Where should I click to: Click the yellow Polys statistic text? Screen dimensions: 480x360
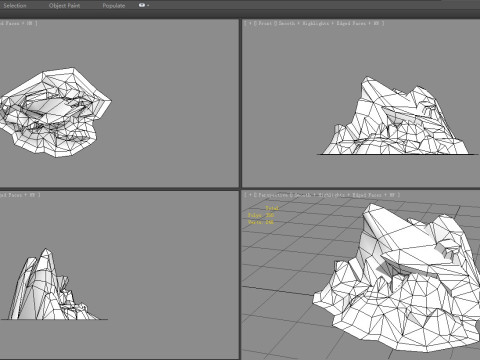click(261, 215)
